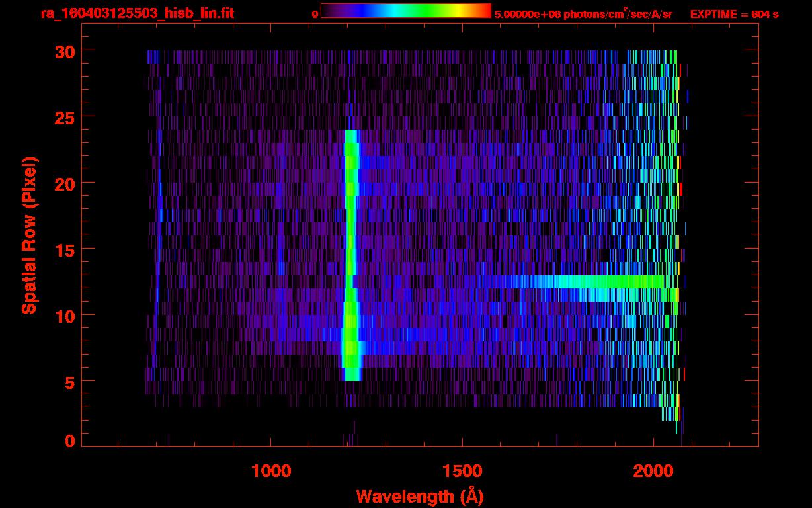Screen dimensions: 812x508
Task: Click the 1500 wavelength tick label
Action: pyautogui.click(x=462, y=471)
